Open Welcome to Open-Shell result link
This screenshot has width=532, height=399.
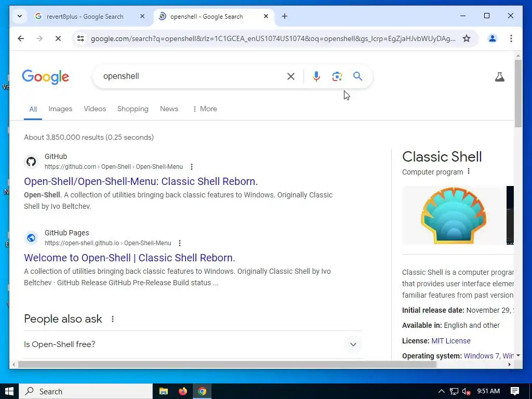point(129,258)
